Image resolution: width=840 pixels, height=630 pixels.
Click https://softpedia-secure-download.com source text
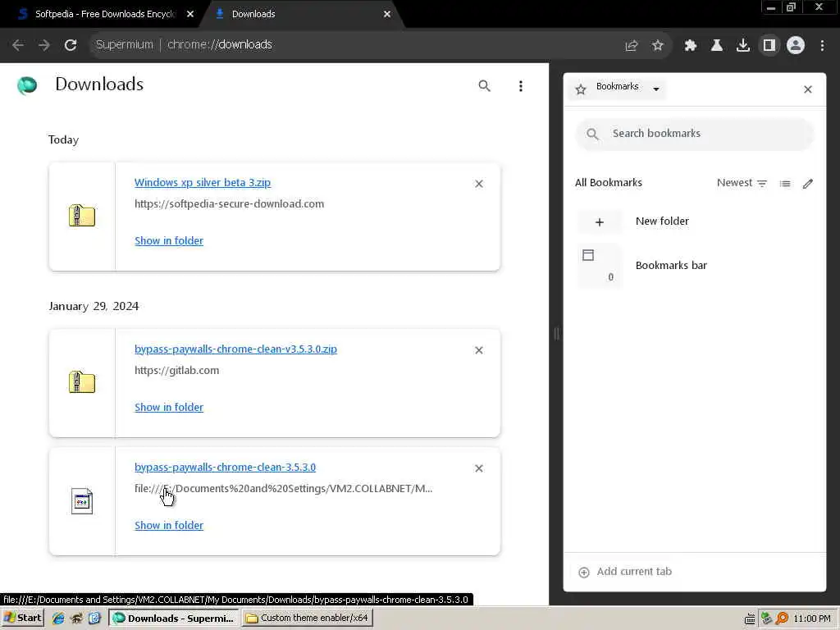230,203
